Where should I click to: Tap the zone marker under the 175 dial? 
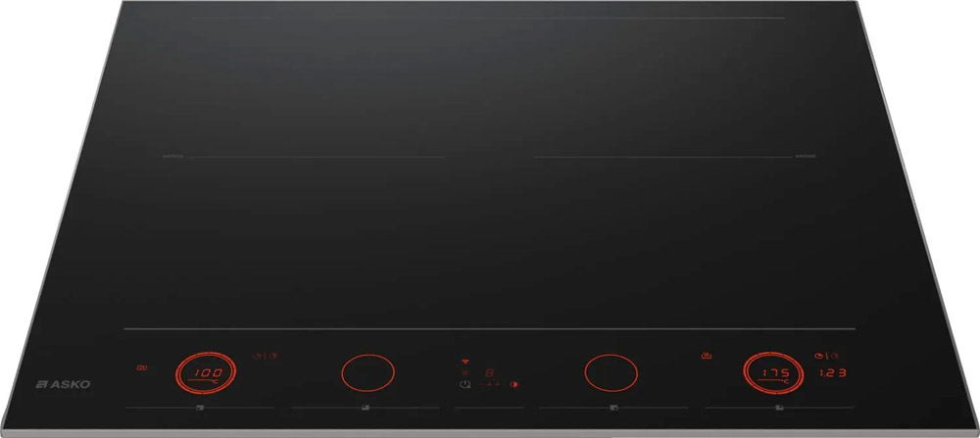click(779, 408)
